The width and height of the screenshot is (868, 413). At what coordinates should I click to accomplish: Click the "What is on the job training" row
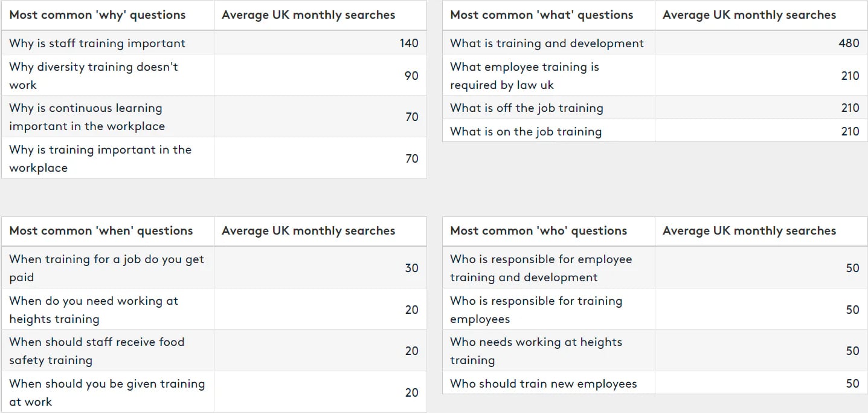tap(526, 132)
